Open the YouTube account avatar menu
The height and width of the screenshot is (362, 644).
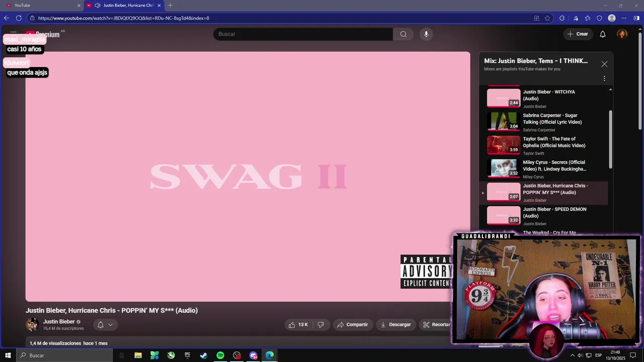click(x=622, y=34)
